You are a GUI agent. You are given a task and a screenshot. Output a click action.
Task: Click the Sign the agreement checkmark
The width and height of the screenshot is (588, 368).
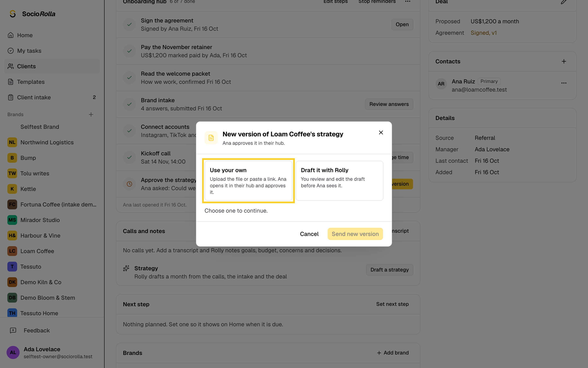(x=129, y=25)
